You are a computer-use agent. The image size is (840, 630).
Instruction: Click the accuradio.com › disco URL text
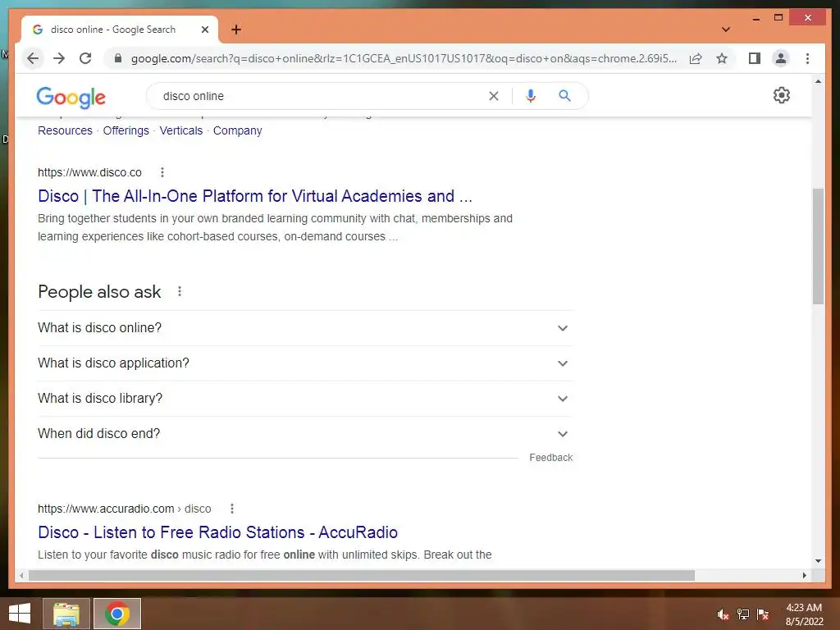(125, 509)
